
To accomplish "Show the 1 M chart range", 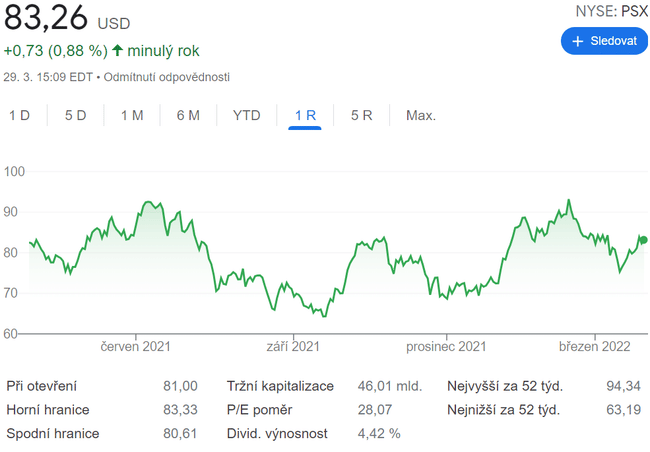I will coord(132,115).
